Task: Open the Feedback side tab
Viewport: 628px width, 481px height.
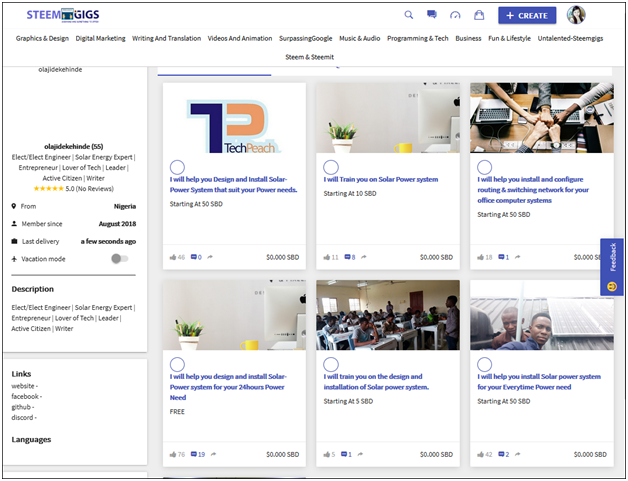Action: pos(612,267)
